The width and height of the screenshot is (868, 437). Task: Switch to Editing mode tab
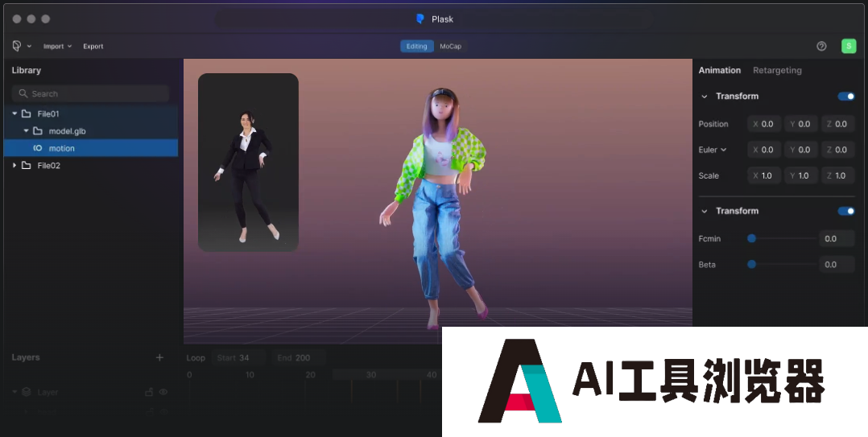(x=417, y=47)
